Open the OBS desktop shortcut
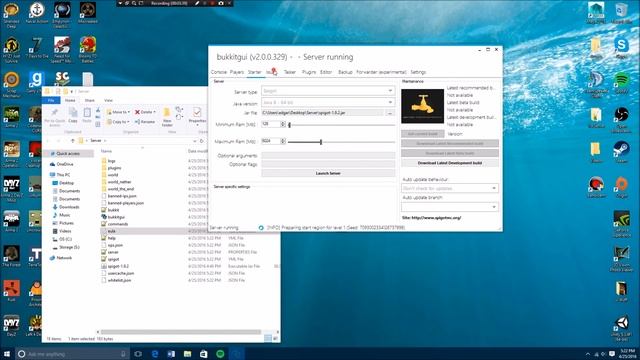 621,119
